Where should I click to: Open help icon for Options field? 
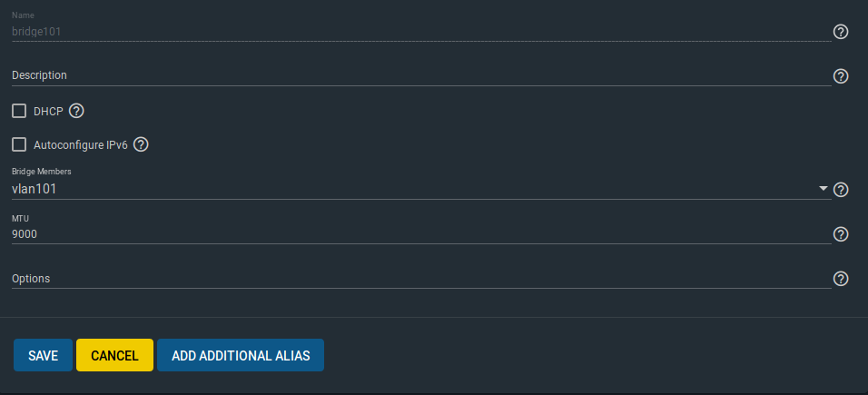tap(841, 279)
